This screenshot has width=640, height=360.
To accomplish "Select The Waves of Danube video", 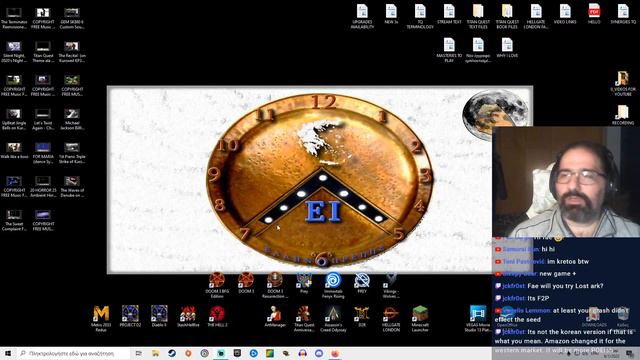I will click(x=72, y=187).
